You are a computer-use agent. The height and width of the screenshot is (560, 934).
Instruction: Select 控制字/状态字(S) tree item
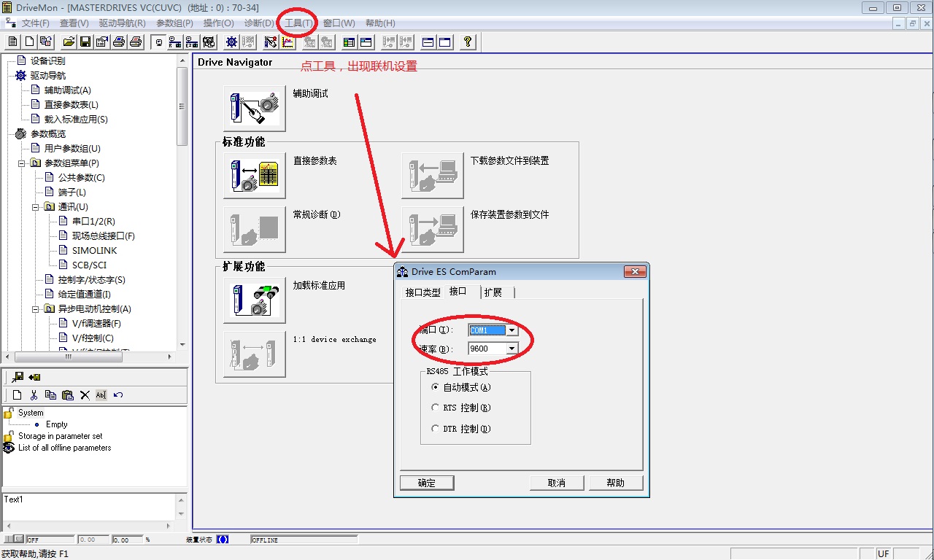click(92, 280)
